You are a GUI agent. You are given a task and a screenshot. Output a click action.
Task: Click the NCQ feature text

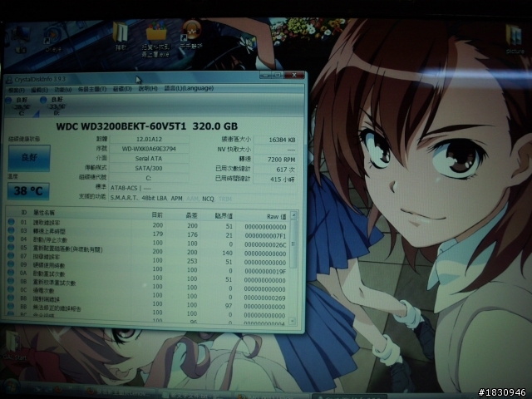tap(208, 199)
